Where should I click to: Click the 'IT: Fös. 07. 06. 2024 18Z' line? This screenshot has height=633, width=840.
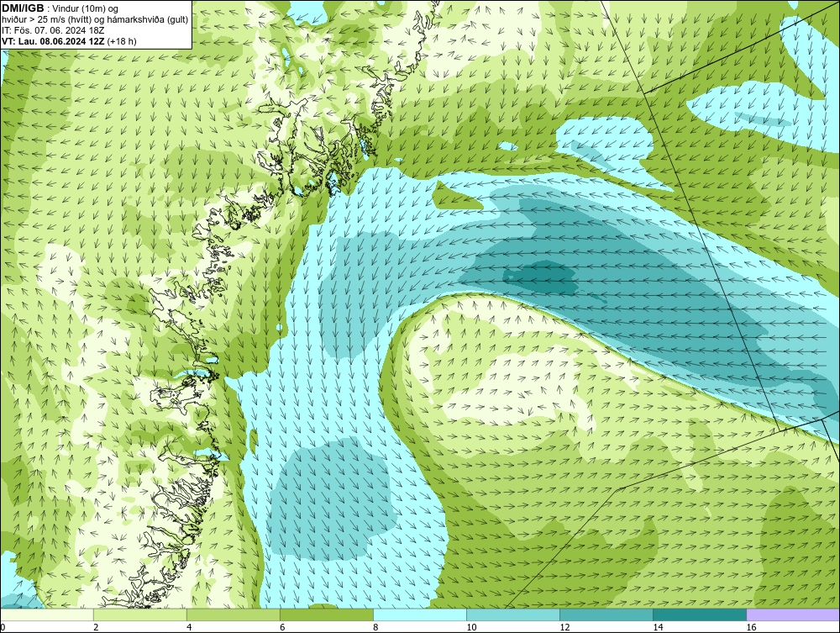(x=53, y=30)
